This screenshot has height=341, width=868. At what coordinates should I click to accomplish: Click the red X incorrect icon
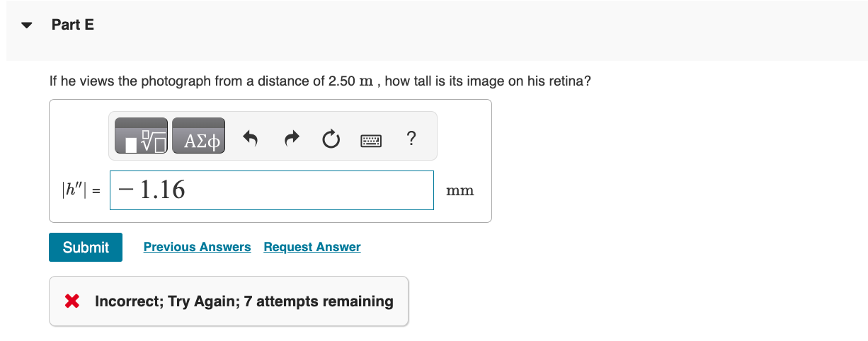click(x=72, y=301)
